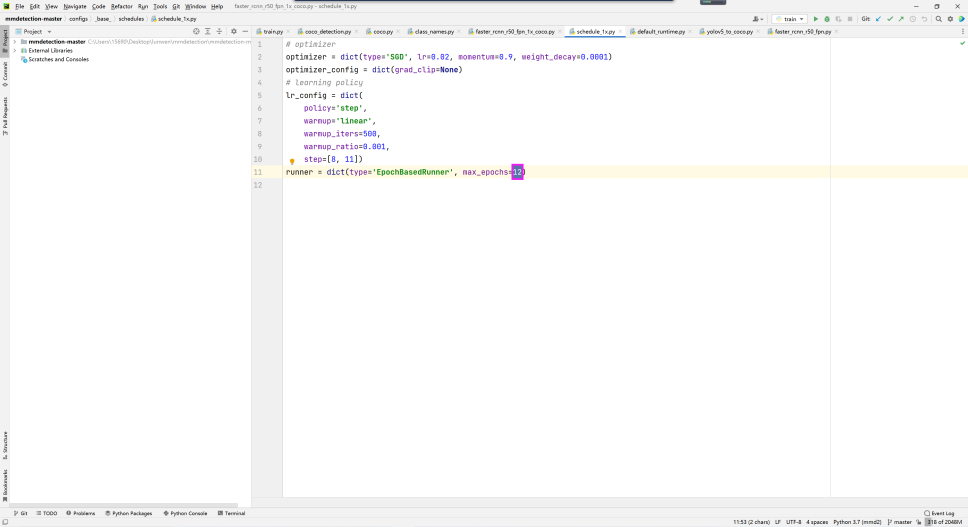
Task: Expand all in Project panel
Action: (x=207, y=31)
